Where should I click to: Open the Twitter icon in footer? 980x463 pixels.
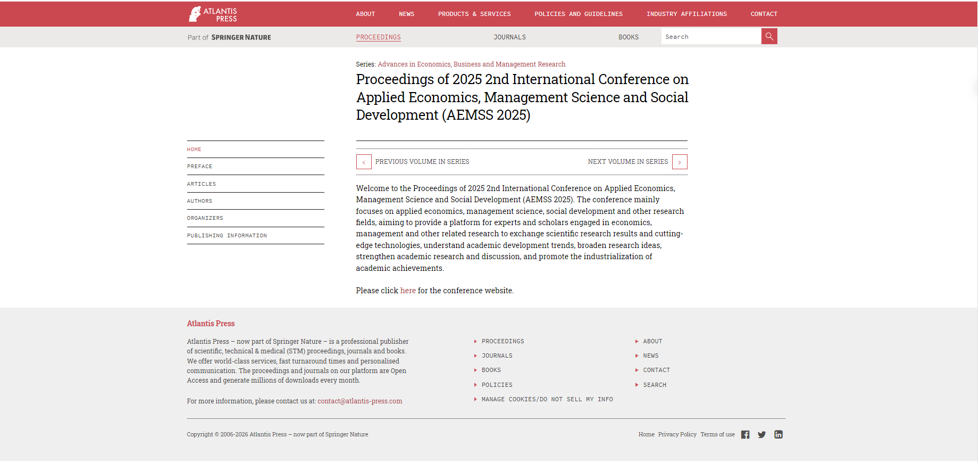761,435
